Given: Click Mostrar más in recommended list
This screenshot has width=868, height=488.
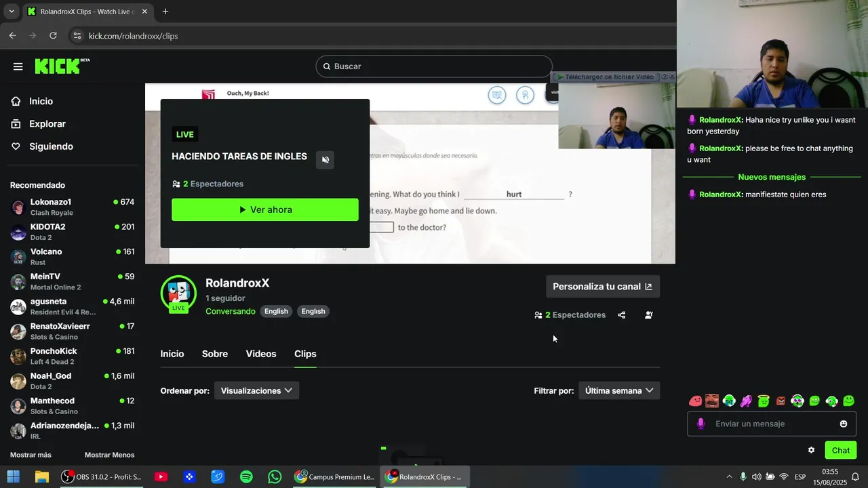Looking at the screenshot, I should (31, 455).
